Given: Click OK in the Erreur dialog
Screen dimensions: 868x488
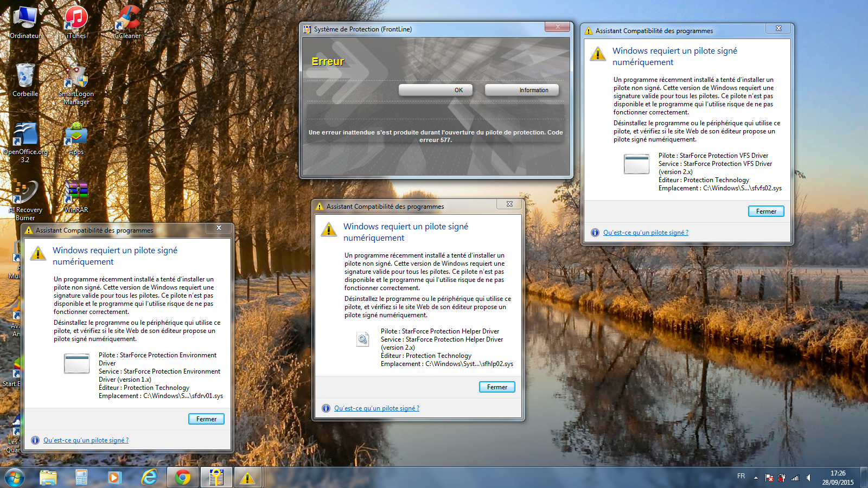Looking at the screenshot, I should [435, 90].
